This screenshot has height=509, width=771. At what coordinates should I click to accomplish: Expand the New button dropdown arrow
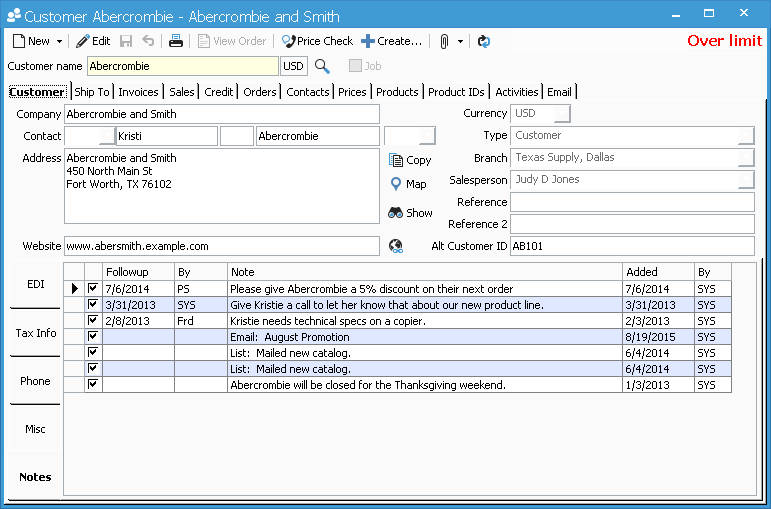[x=59, y=42]
